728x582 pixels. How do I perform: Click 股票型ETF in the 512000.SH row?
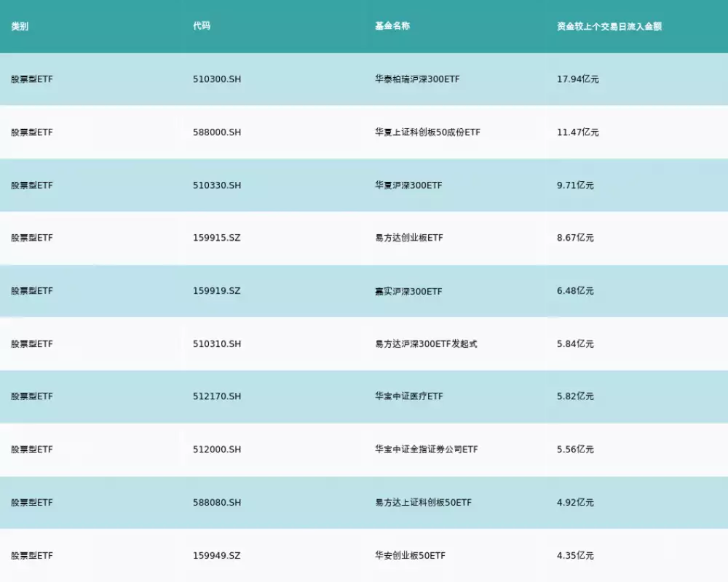click(x=32, y=450)
